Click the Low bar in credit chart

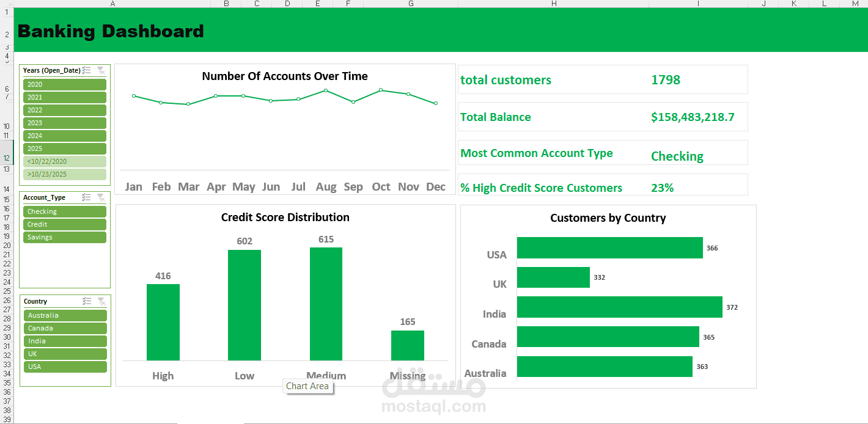(x=245, y=305)
